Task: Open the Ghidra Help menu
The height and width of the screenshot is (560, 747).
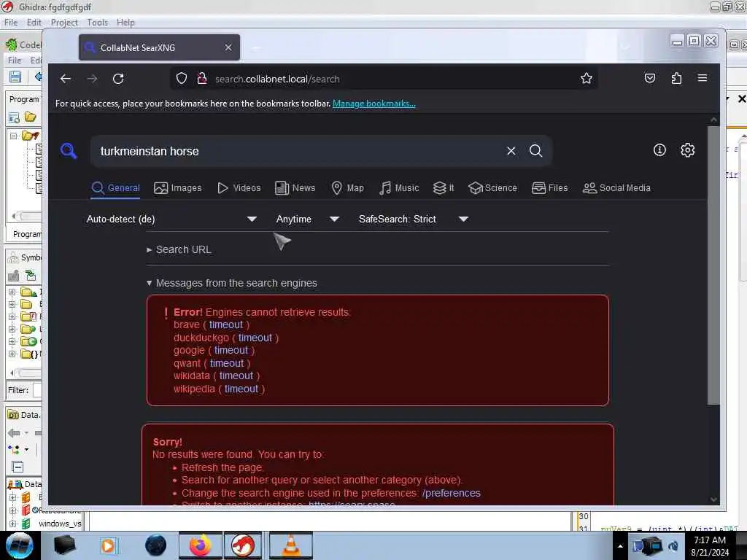Action: pos(125,23)
